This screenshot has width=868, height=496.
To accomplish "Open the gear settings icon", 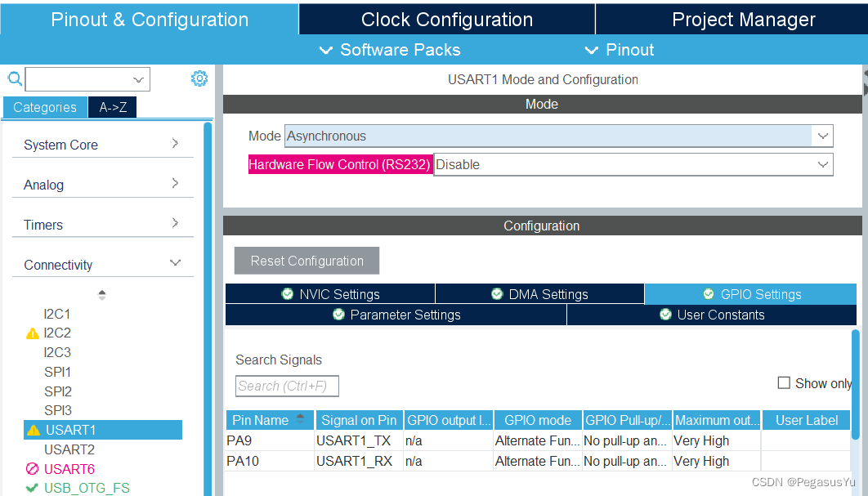I will coord(199,78).
